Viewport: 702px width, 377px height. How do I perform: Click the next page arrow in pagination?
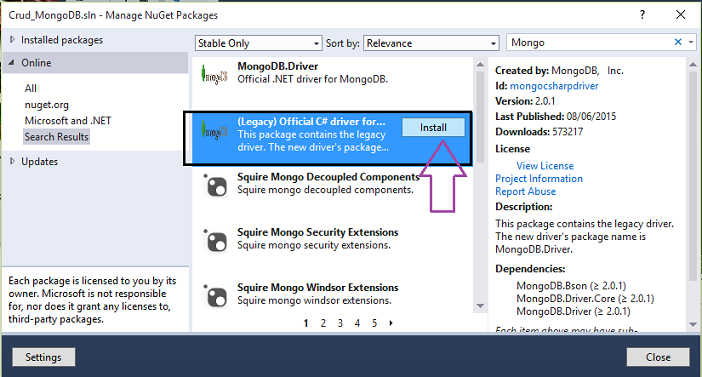coord(391,323)
